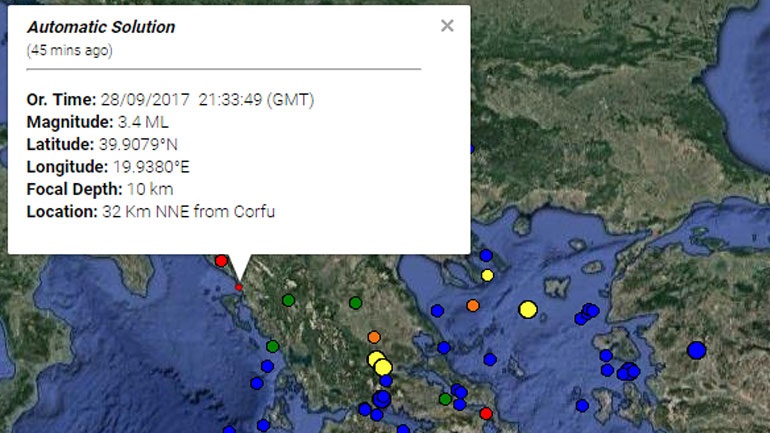Image resolution: width=770 pixels, height=433 pixels.
Task: Select the big blue marker on Turkey's mainland
Action: (696, 351)
